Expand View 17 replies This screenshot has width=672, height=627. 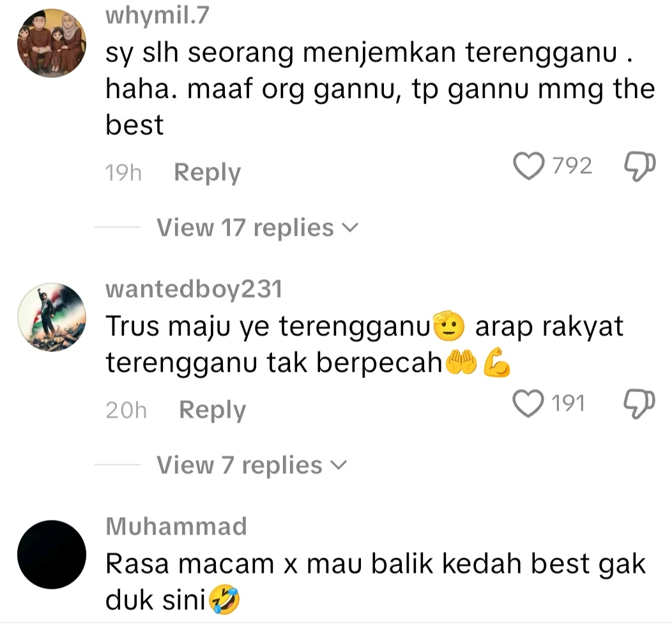(x=257, y=227)
